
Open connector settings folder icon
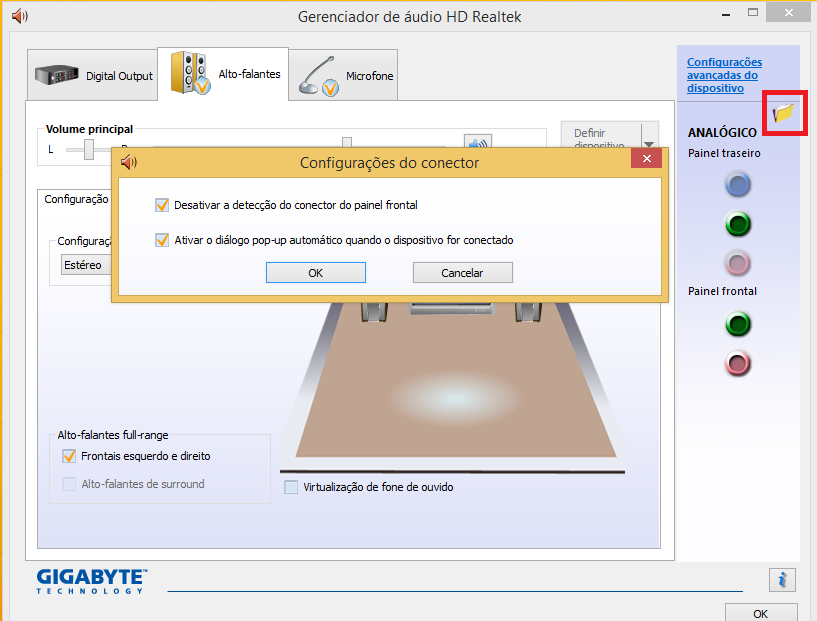coord(783,113)
